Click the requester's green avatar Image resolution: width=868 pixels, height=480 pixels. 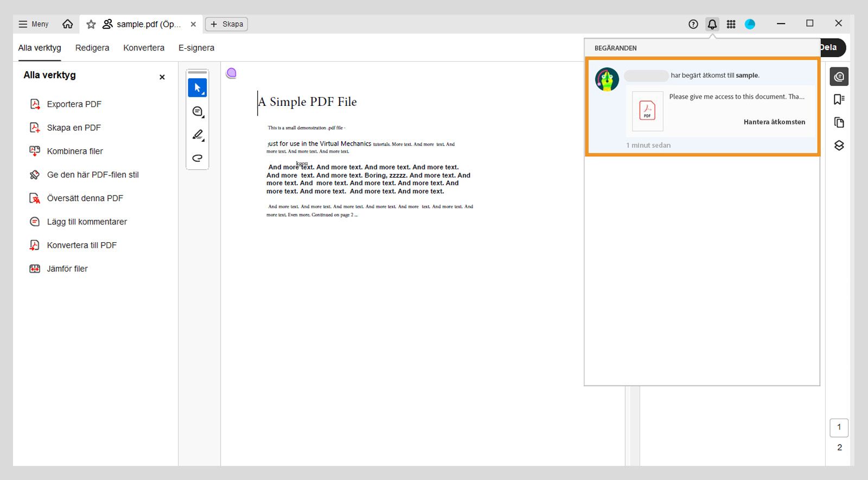[x=607, y=80]
